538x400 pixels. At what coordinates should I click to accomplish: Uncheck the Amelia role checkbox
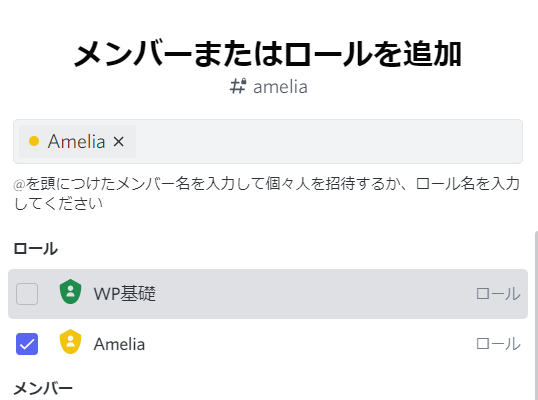[x=27, y=344]
